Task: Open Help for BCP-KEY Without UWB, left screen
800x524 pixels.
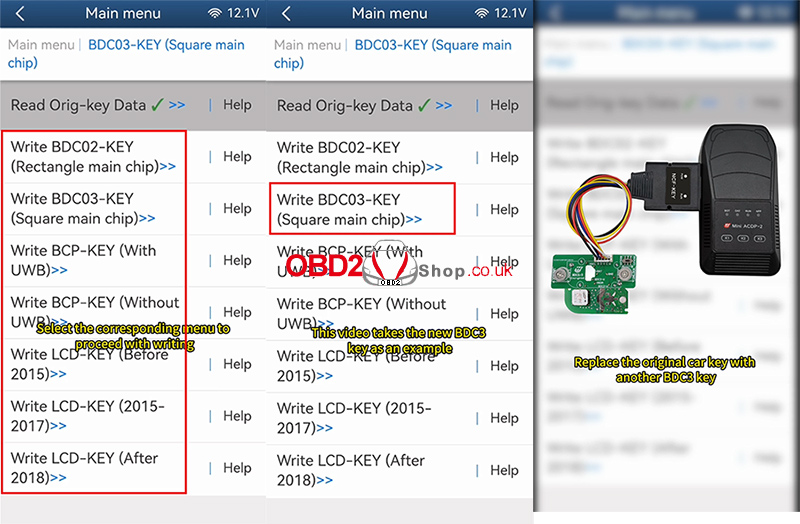Action: [x=237, y=312]
